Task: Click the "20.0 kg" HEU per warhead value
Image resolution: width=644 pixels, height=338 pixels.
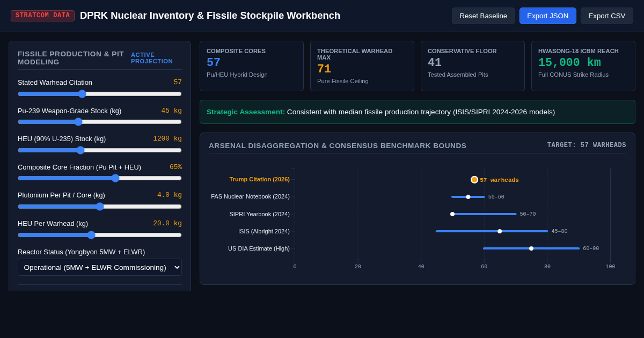Action: [167, 223]
